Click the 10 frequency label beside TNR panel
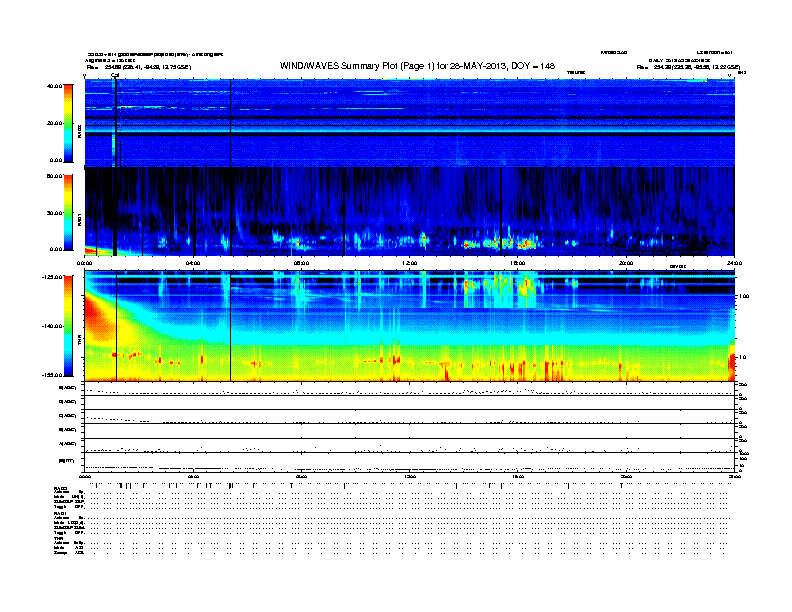This screenshot has height=612, width=792. pos(742,357)
